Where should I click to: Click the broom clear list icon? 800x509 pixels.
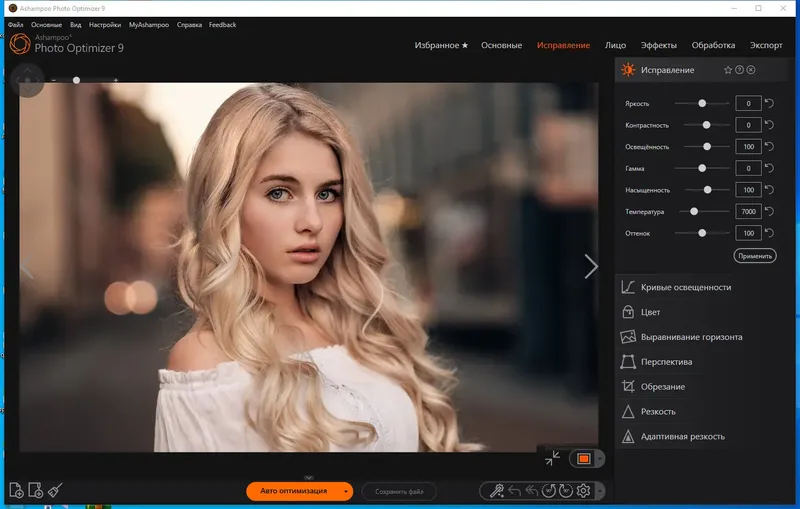click(x=55, y=490)
